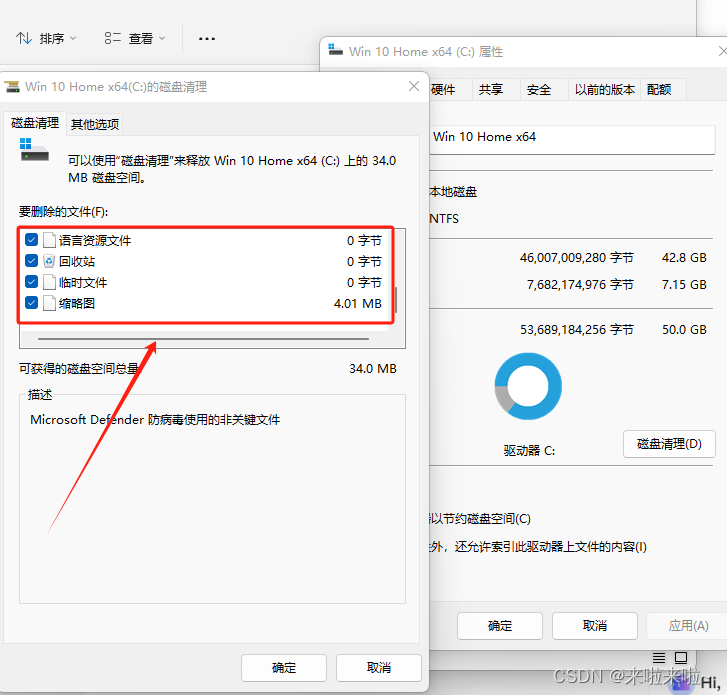Click the 50.0 GB capacity value
This screenshot has width=727, height=695.
tap(684, 330)
